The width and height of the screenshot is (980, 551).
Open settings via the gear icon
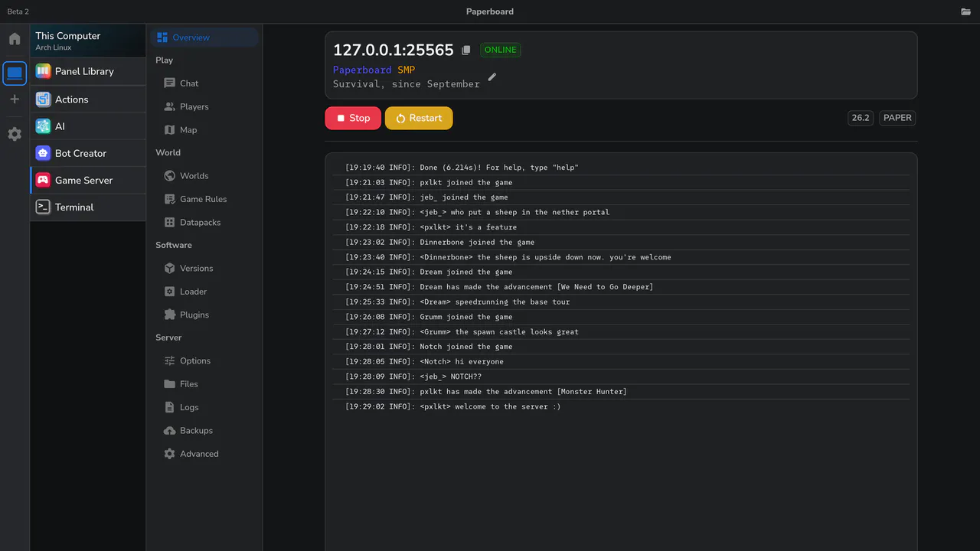tap(15, 134)
